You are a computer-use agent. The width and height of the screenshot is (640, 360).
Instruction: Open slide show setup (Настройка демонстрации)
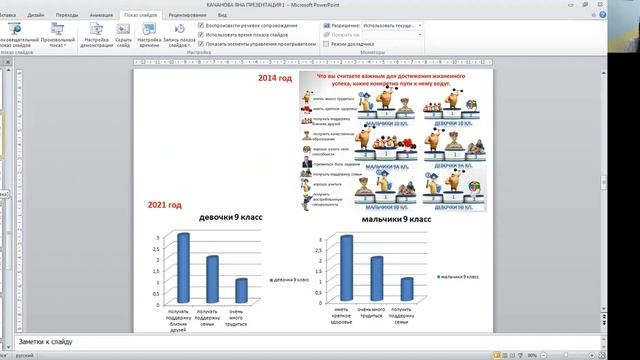[96, 36]
